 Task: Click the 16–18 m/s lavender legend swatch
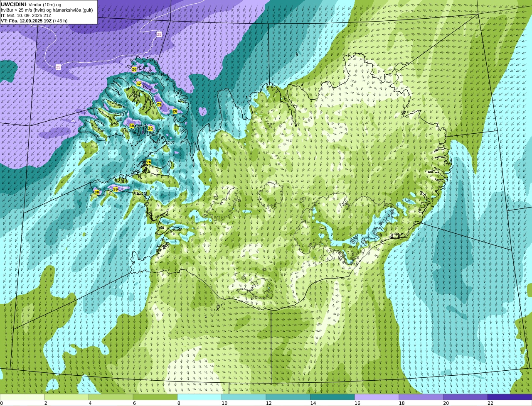pyautogui.click(x=377, y=397)
